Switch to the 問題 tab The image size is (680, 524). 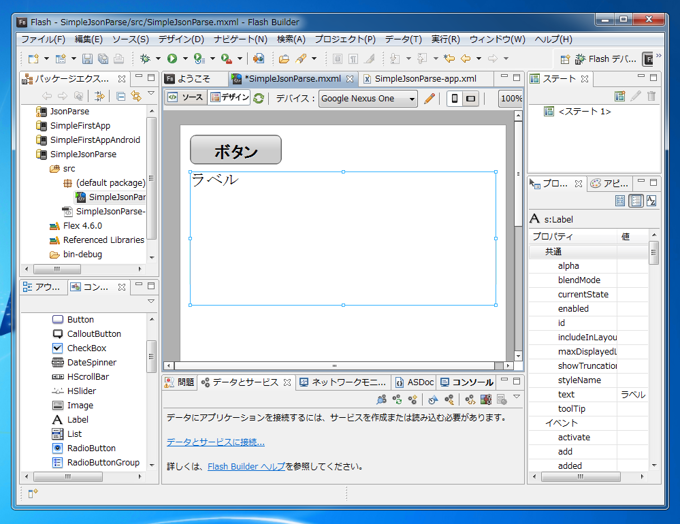[180, 382]
